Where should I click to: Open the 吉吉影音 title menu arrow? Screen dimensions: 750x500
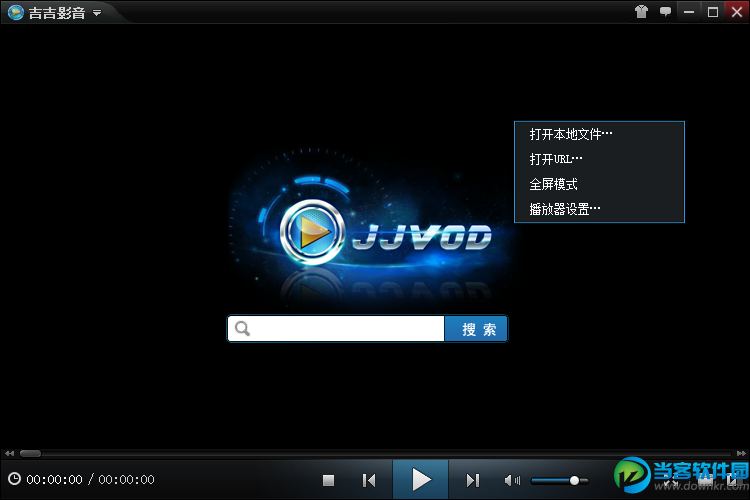[x=97, y=13]
